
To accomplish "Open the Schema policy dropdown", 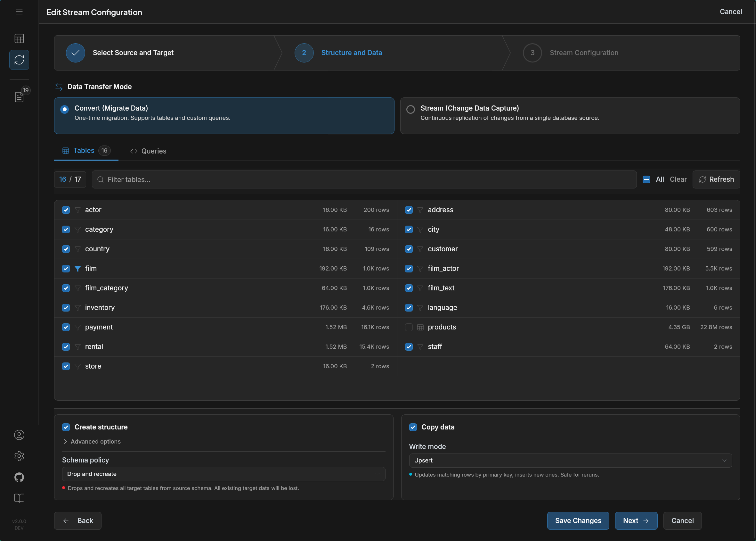I will (224, 474).
